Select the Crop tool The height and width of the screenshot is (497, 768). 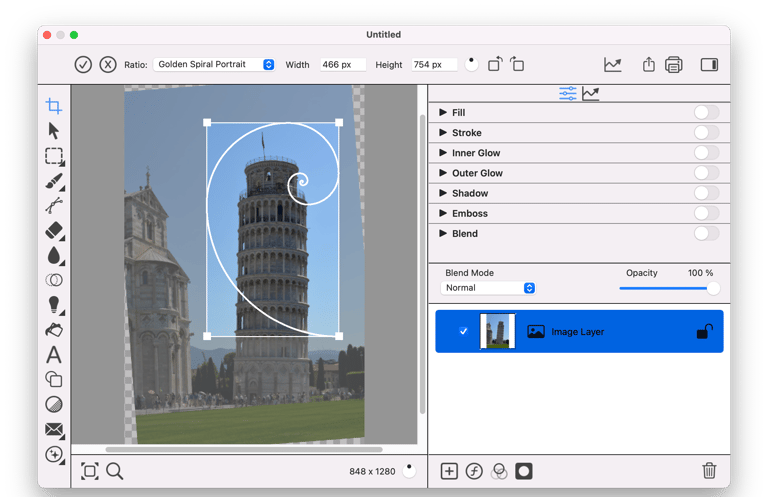[54, 106]
